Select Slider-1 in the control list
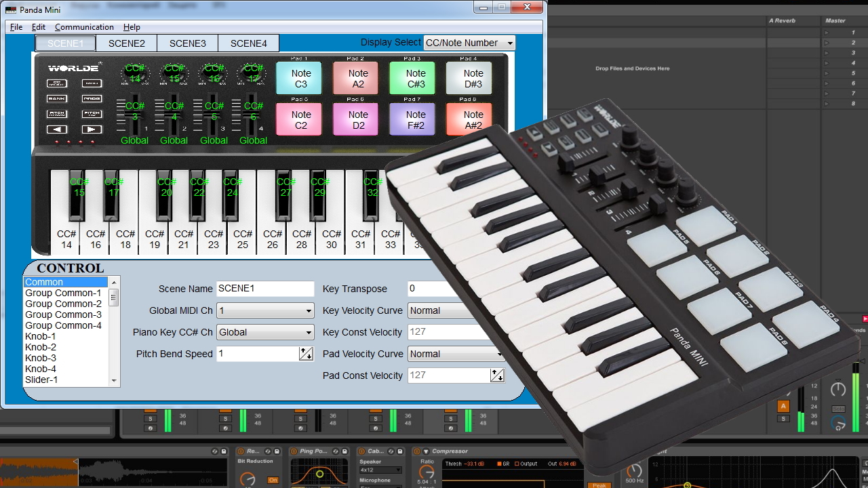 [x=66, y=380]
